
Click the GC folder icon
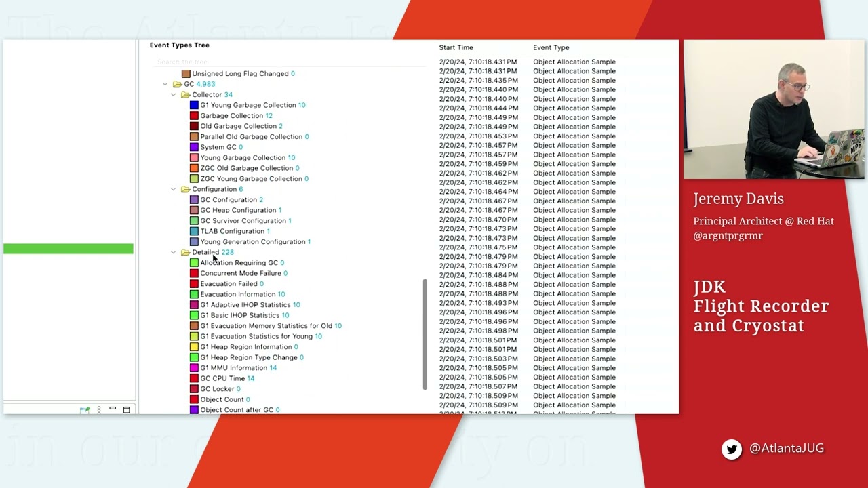[177, 84]
